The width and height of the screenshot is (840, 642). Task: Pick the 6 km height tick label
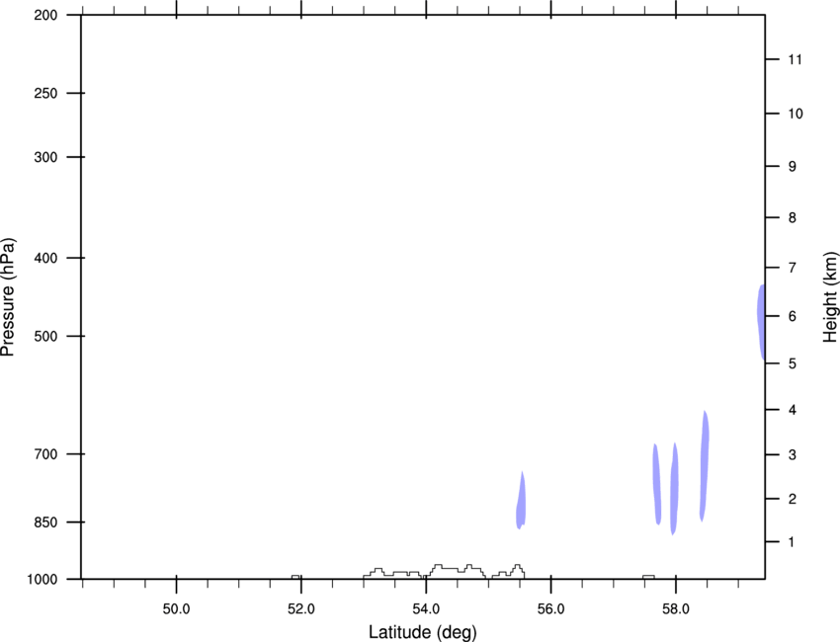(x=793, y=316)
